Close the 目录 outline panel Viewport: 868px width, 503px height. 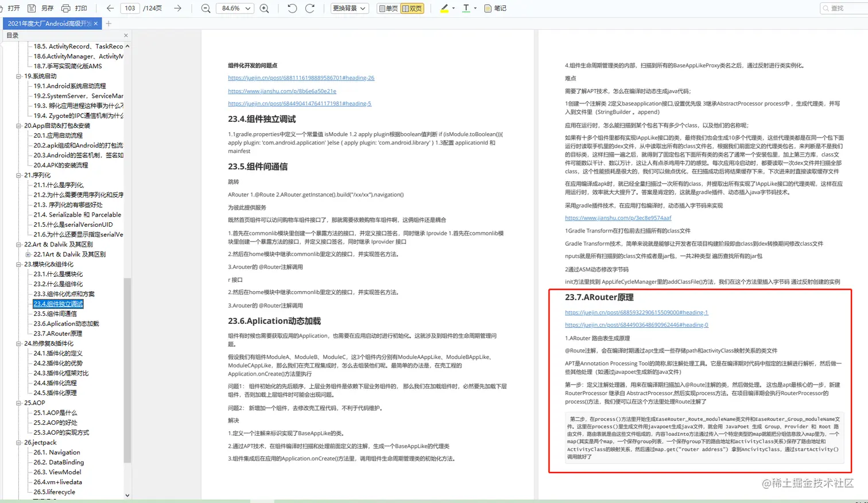126,36
